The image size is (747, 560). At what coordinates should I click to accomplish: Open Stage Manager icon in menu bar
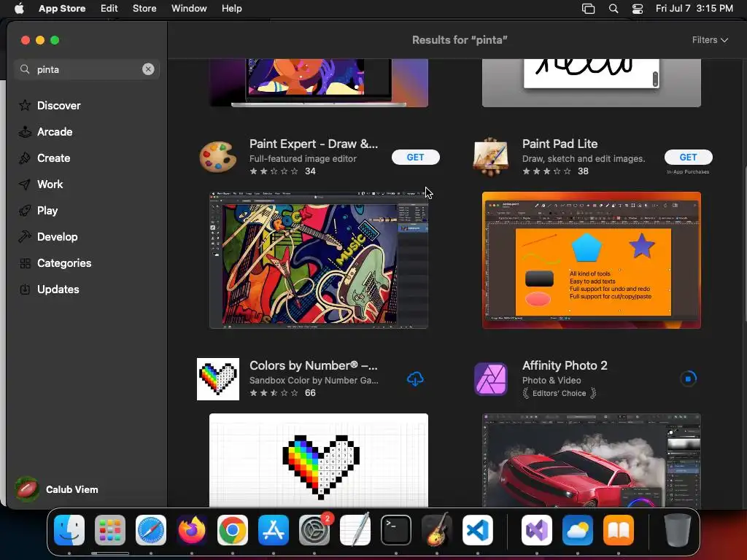(x=589, y=9)
